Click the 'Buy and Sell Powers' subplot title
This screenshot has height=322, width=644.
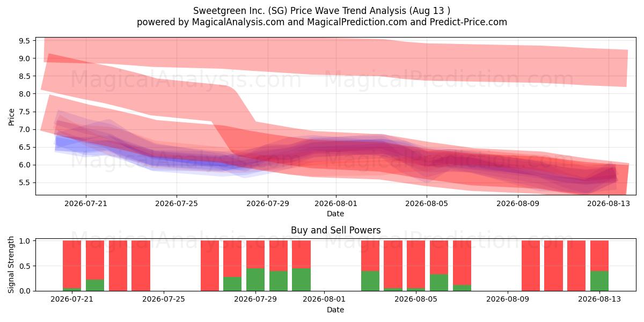pos(335,230)
